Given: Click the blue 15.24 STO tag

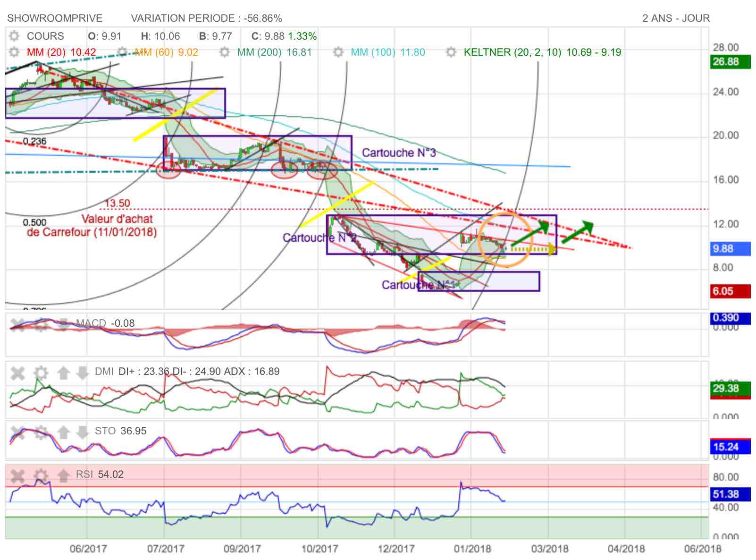Looking at the screenshot, I should pos(730,447).
